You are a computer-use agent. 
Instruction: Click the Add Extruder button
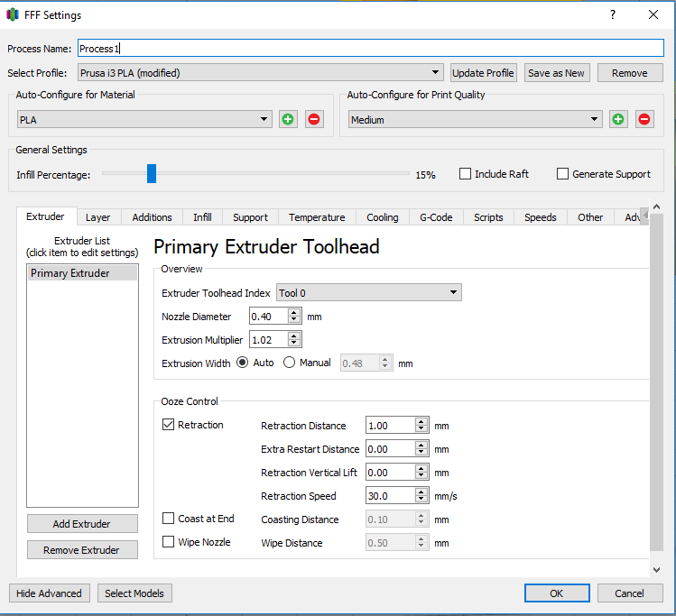(x=82, y=524)
